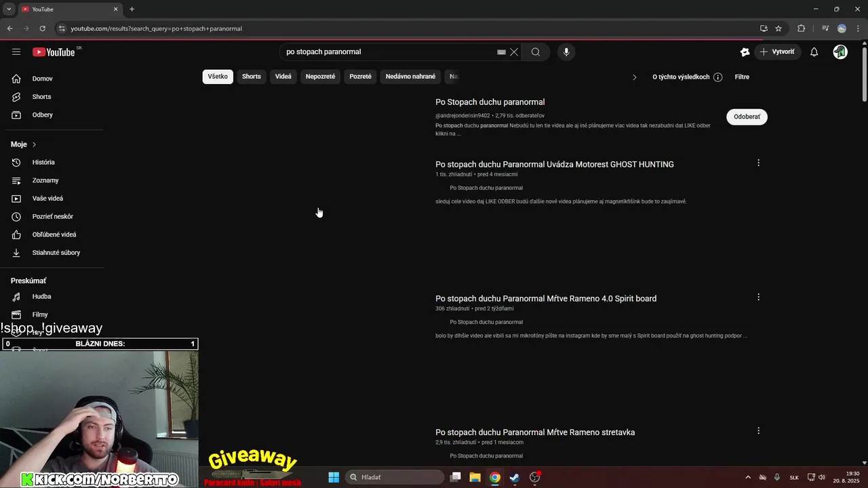Open the Mŕtve Rameno stretavka video title
This screenshot has height=488, width=868.
tap(535, 432)
